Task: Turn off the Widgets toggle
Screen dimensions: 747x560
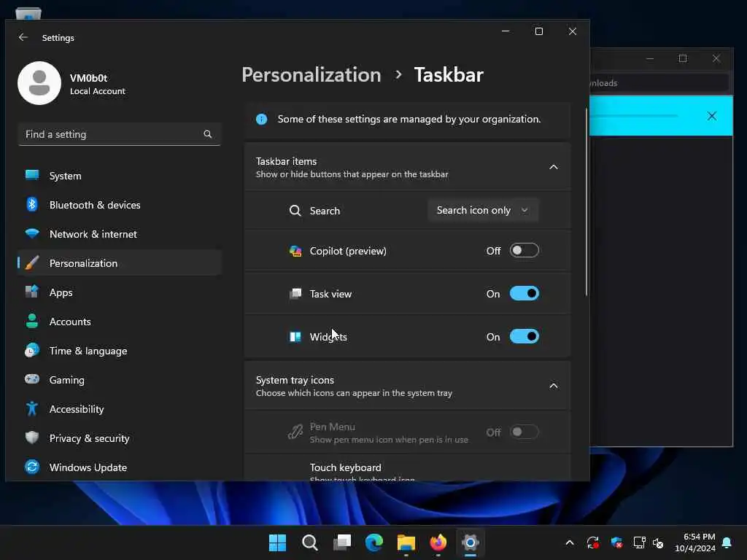Action: coord(524,336)
